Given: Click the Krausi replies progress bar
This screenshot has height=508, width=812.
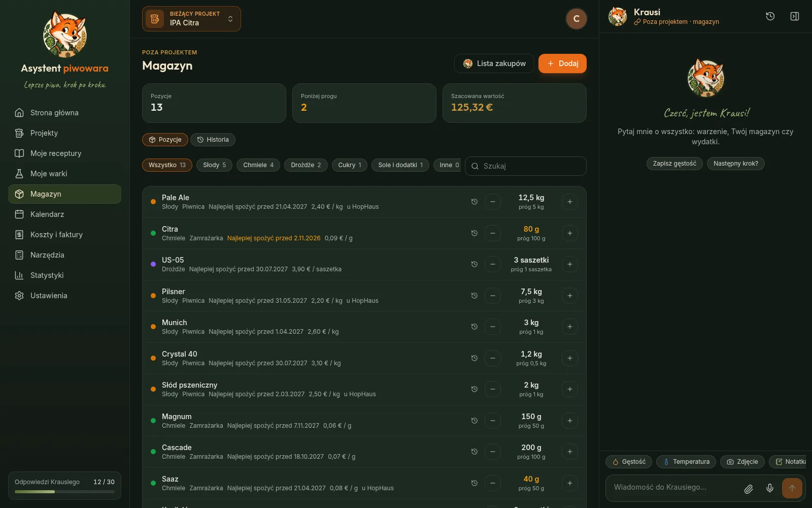Looking at the screenshot, I should (x=64, y=492).
